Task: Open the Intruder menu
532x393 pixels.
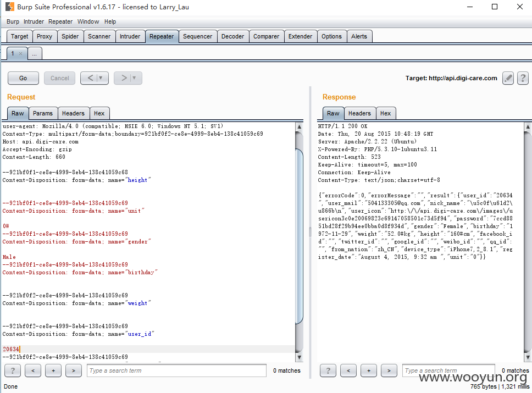Action: pyautogui.click(x=34, y=21)
